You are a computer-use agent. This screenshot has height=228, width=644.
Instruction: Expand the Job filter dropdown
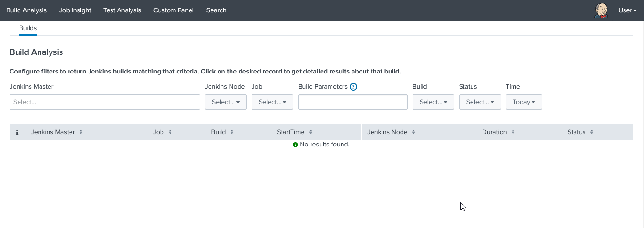[x=272, y=102]
